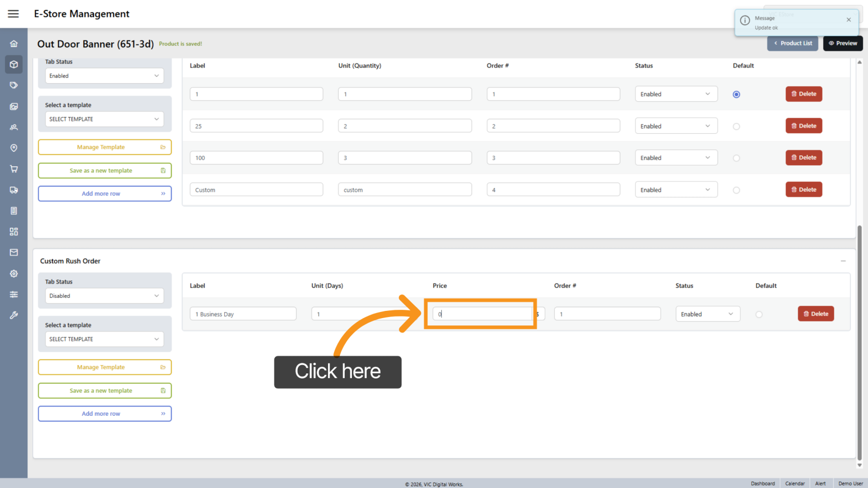868x488 pixels.
Task: Collapse the Custom Rush Order section
Action: tap(843, 261)
